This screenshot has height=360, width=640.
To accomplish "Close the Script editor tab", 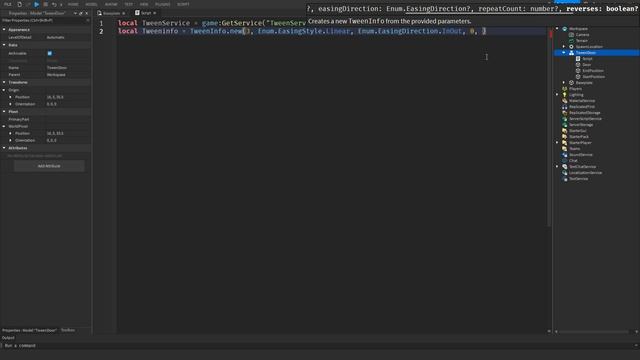I will [155, 13].
